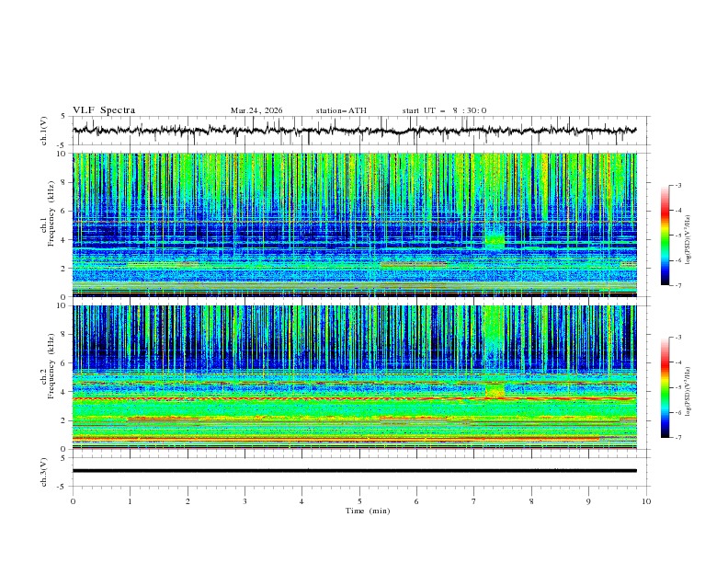Select the date text "Mar.24, 2026"
The height and width of the screenshot is (563, 728).
coord(256,110)
